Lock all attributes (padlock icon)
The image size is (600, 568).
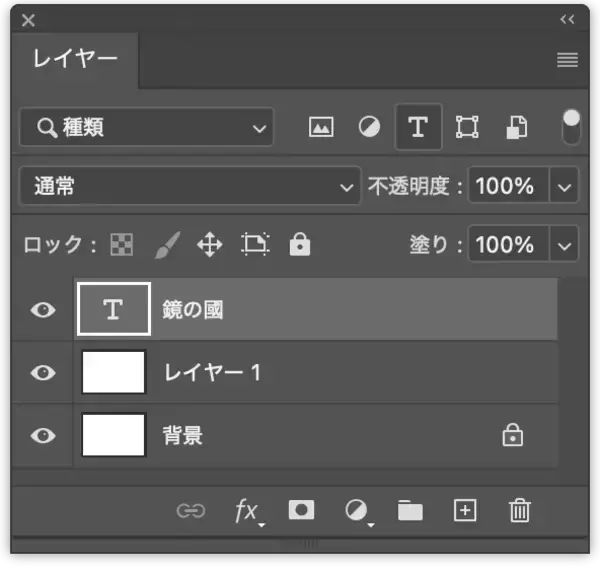[300, 244]
